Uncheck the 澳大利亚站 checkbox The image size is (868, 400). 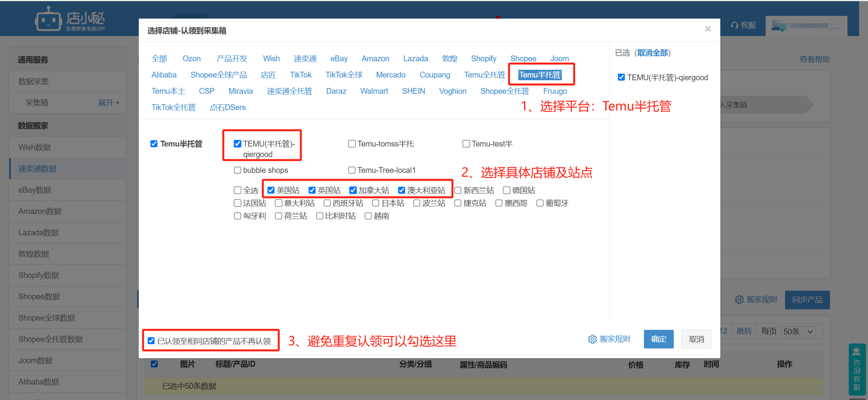click(402, 190)
